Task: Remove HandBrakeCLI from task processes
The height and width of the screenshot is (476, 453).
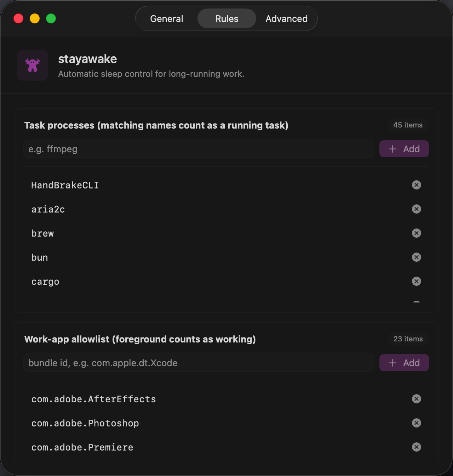Action: click(417, 185)
